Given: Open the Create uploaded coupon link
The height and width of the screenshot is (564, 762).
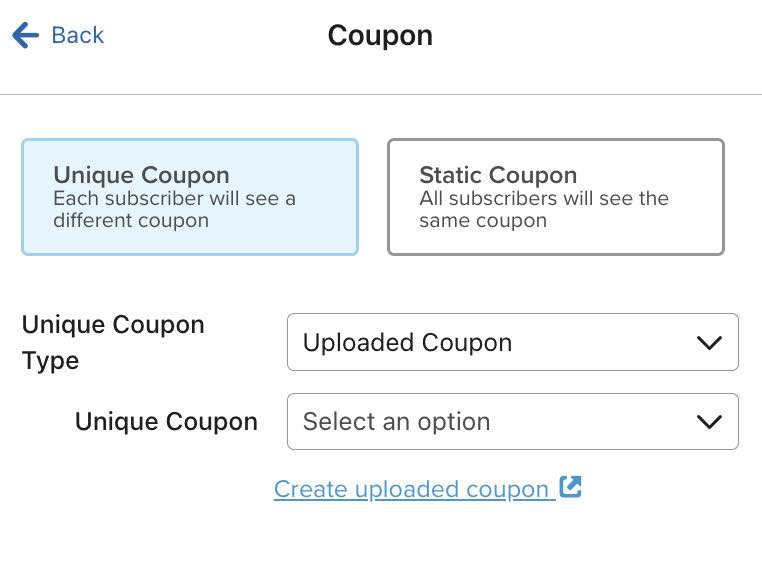Looking at the screenshot, I should pyautogui.click(x=411, y=489).
